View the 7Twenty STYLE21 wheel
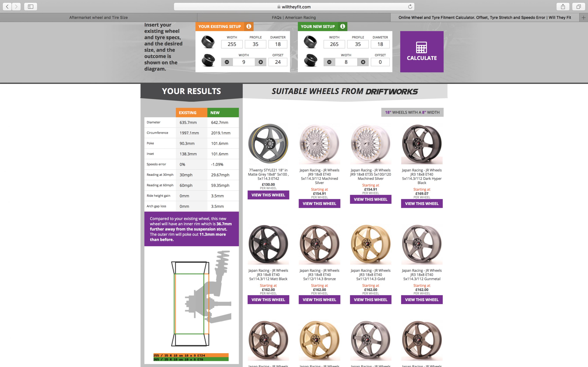The image size is (588, 367). tap(268, 195)
